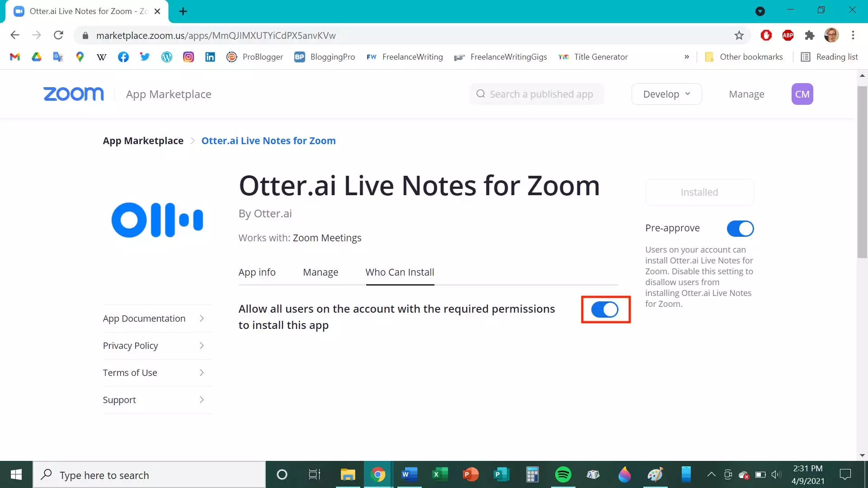This screenshot has width=868, height=488.
Task: Click the Installed button
Action: point(699,192)
